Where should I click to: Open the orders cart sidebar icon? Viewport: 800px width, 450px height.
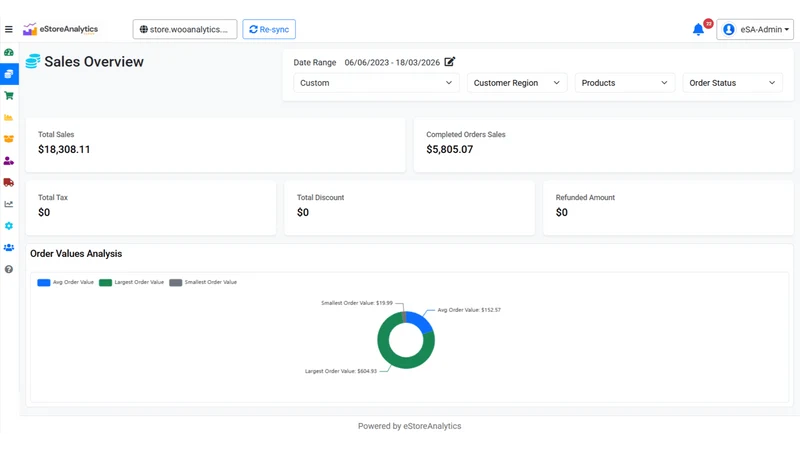click(x=9, y=95)
